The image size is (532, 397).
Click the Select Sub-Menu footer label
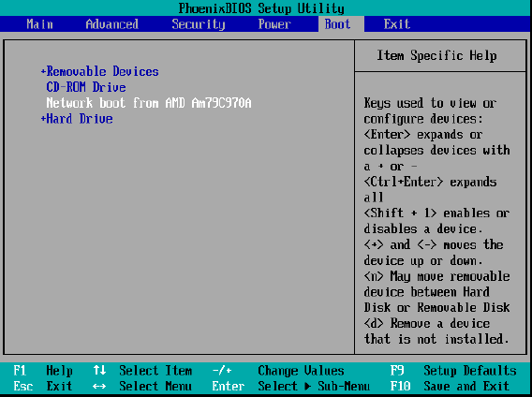314,386
